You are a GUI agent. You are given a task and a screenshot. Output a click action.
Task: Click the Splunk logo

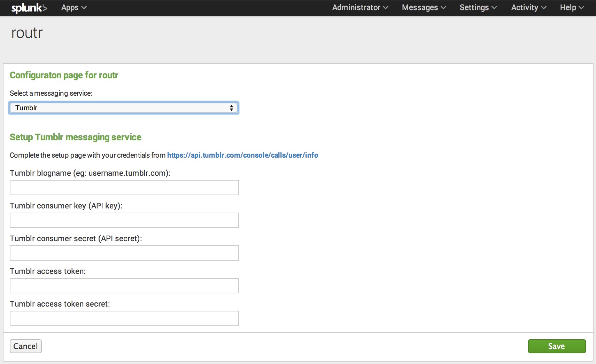[x=29, y=8]
